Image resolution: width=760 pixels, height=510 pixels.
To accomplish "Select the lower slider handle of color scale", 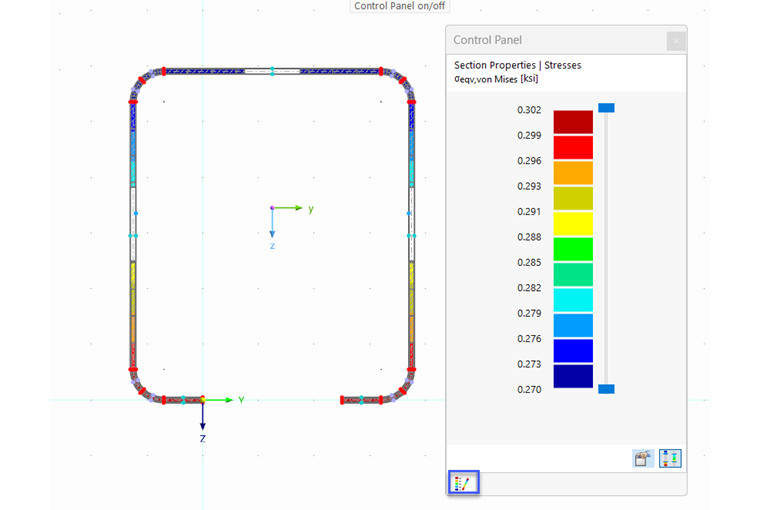I will point(606,389).
